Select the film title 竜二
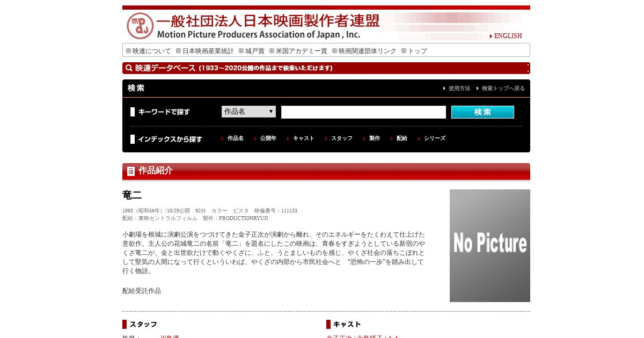 [x=132, y=195]
